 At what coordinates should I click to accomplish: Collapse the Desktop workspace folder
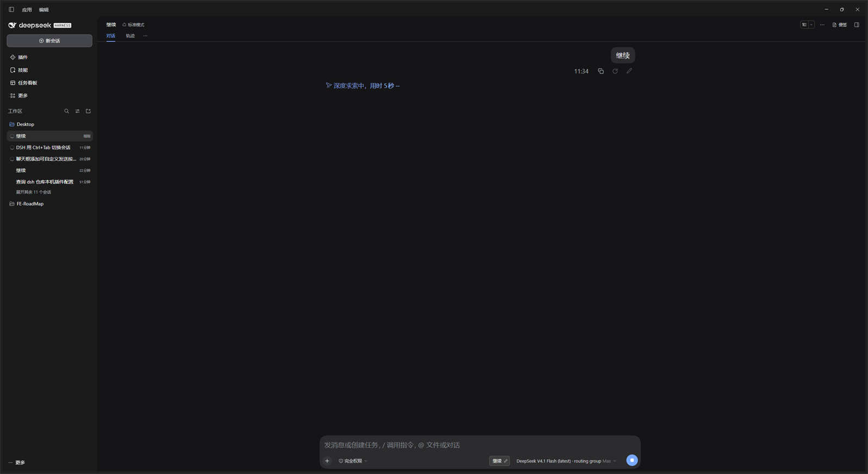tap(49, 124)
